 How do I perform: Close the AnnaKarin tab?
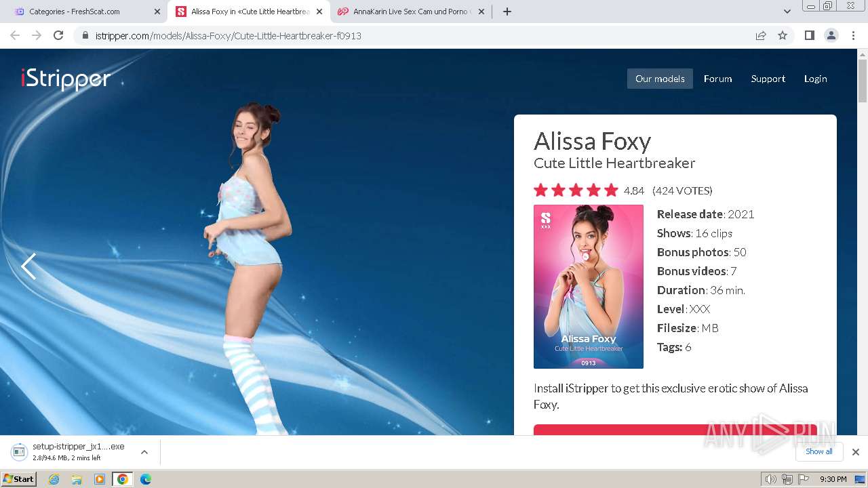point(481,12)
